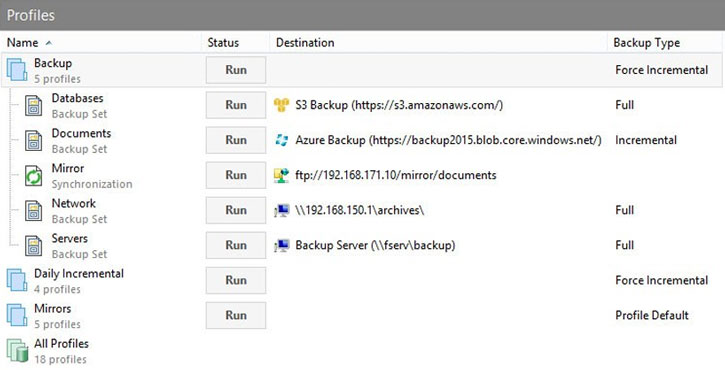Click Force Incremental type in Backup row

click(x=662, y=70)
